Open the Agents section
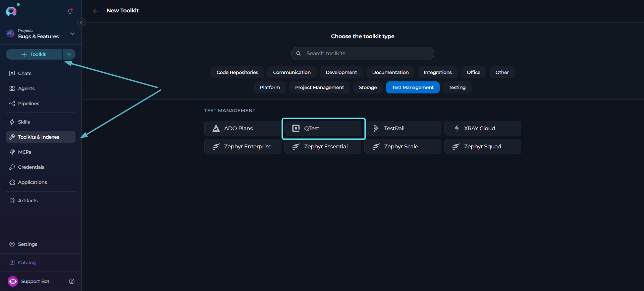The width and height of the screenshot is (644, 291). pyautogui.click(x=41, y=88)
